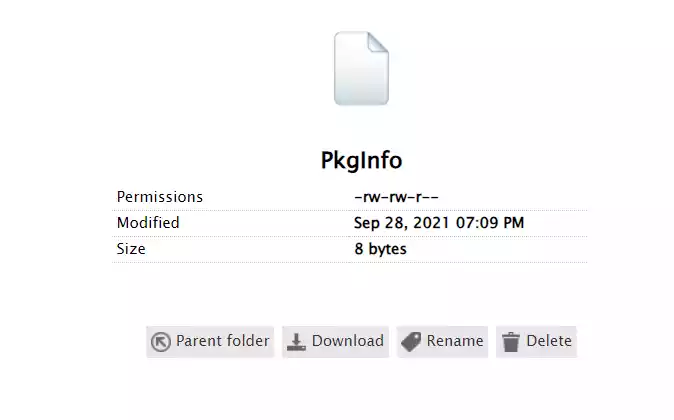The image size is (674, 420).
Task: Hit the Delete text label
Action: 549,341
